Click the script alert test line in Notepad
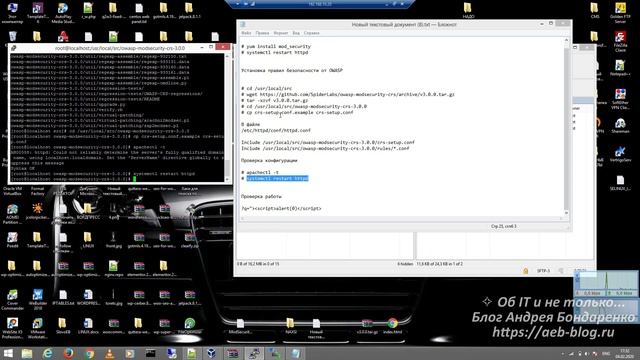Image resolution: width=640 pixels, height=360 pixels. click(281, 208)
